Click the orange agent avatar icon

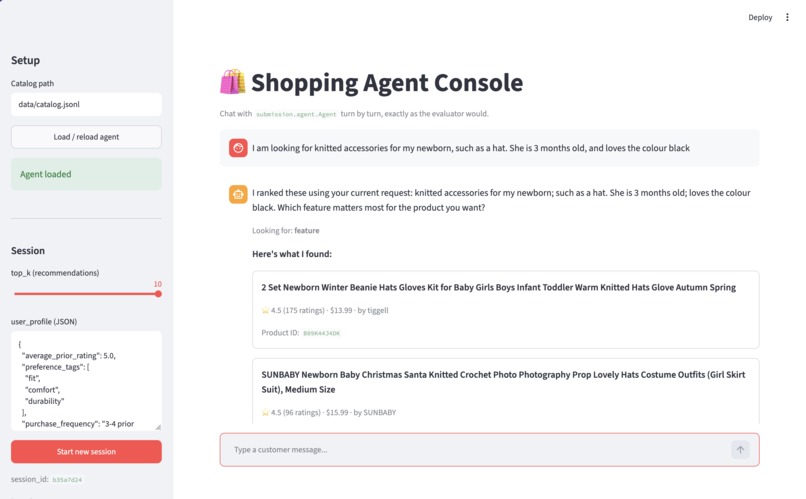238,194
